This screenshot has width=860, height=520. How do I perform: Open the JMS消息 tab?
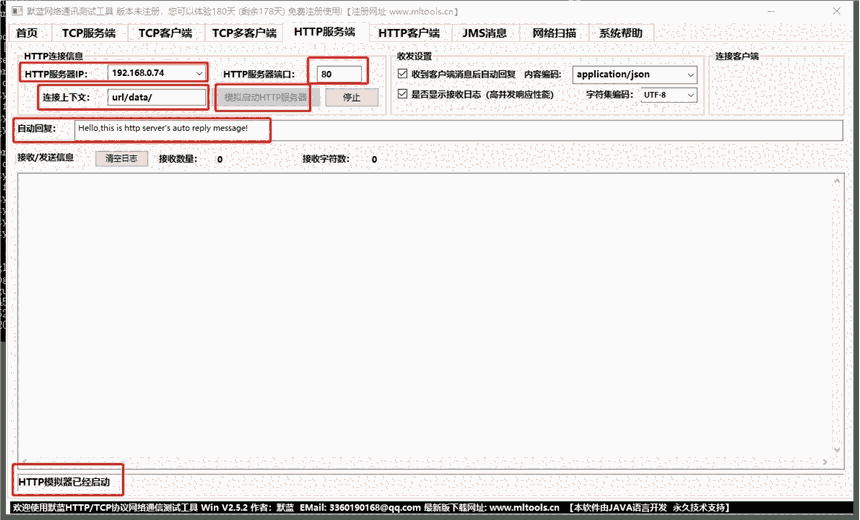(x=484, y=33)
